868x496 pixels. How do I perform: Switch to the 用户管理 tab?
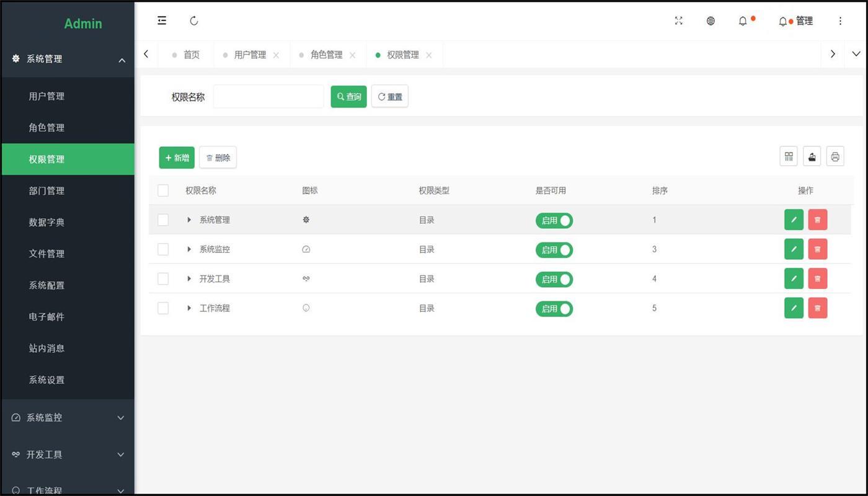coord(250,55)
